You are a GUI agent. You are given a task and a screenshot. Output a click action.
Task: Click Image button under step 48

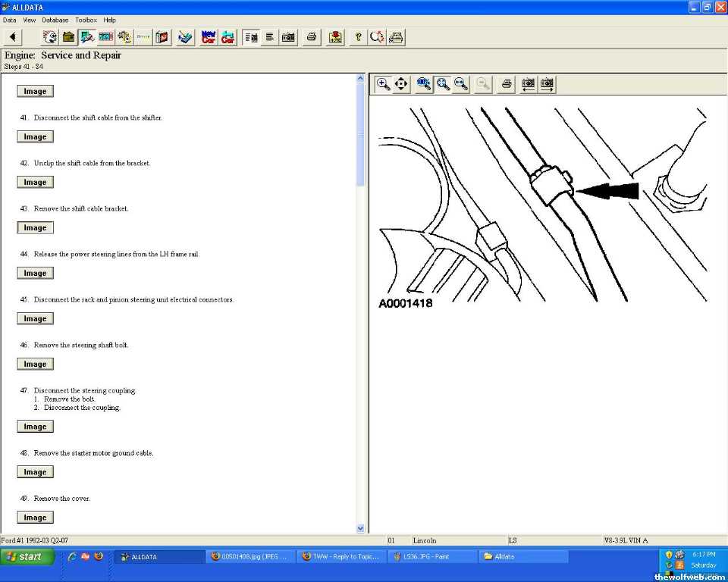(35, 472)
